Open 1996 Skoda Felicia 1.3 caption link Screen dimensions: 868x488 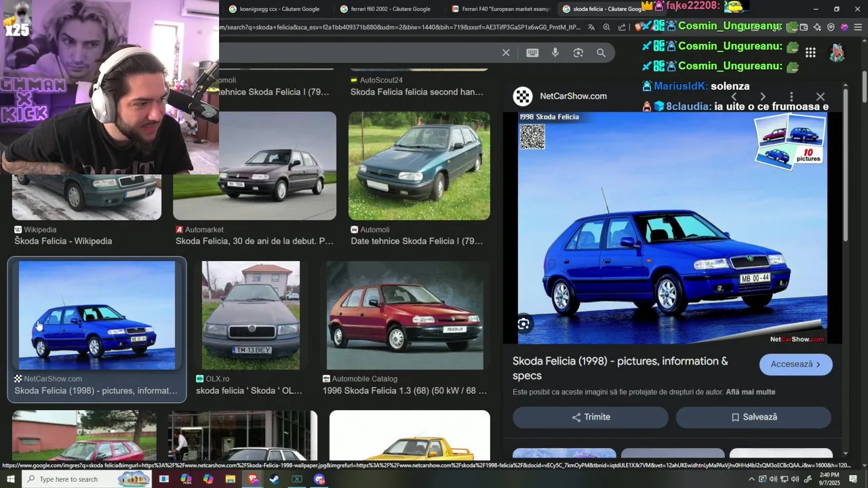[405, 391]
